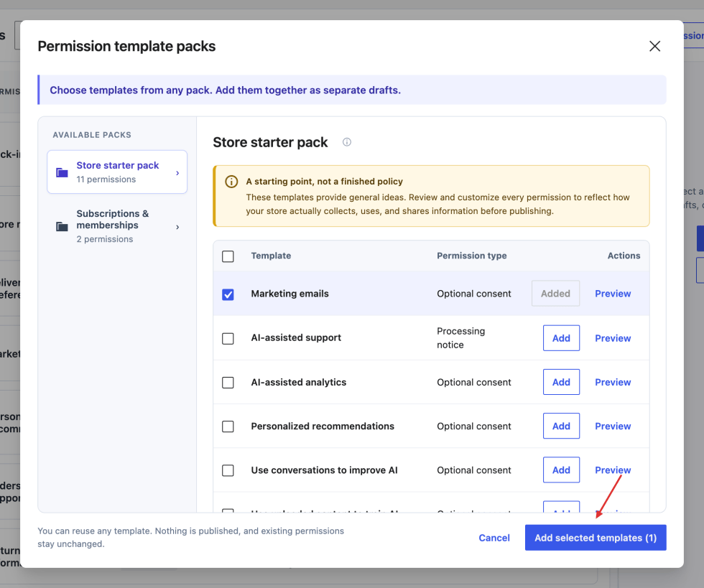This screenshot has width=704, height=588.
Task: Click the Added button for Marketing emails
Action: (x=555, y=294)
